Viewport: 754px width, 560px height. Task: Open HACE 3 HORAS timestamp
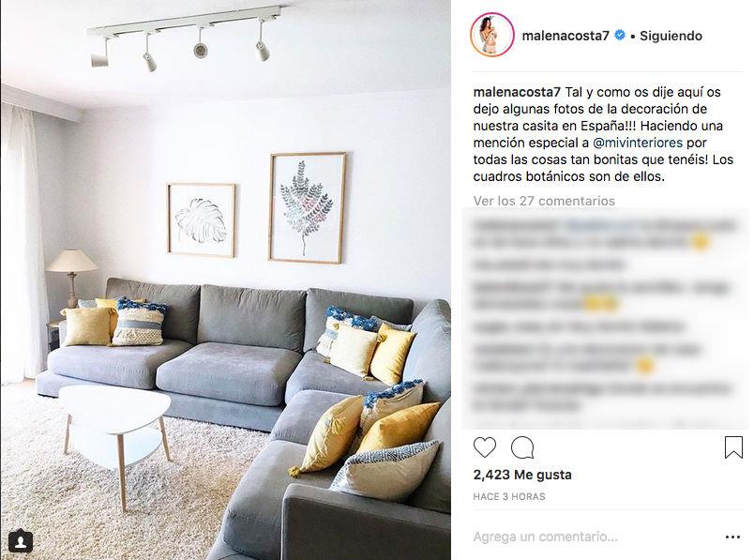[508, 496]
